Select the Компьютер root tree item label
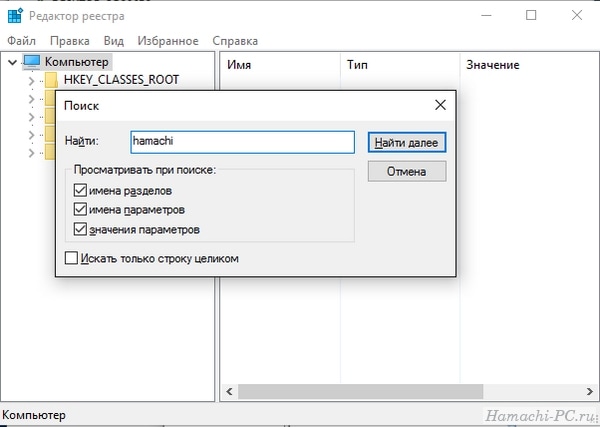 [x=77, y=62]
